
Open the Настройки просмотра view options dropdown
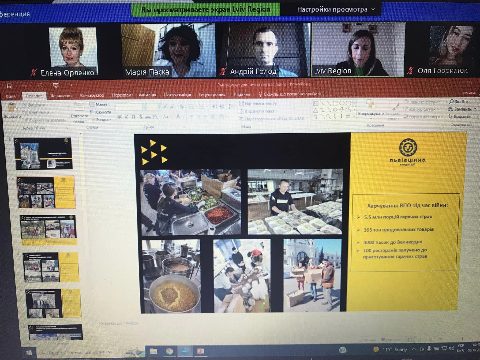click(x=336, y=10)
